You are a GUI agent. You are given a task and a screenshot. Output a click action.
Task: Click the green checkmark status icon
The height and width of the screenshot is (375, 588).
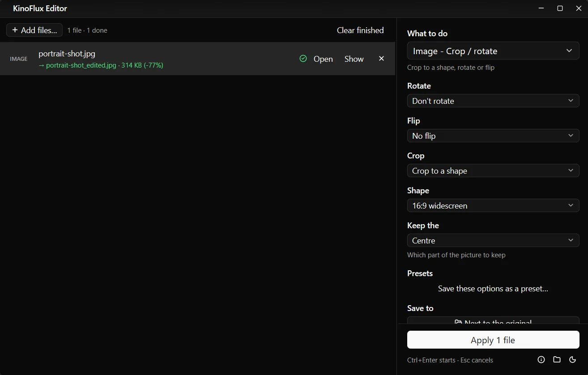(303, 59)
